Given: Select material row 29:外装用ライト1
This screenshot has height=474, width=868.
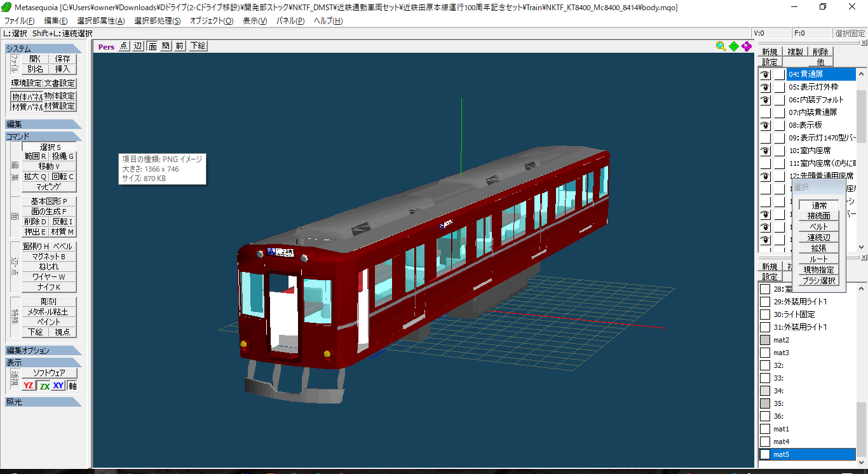Looking at the screenshot, I should (x=807, y=302).
